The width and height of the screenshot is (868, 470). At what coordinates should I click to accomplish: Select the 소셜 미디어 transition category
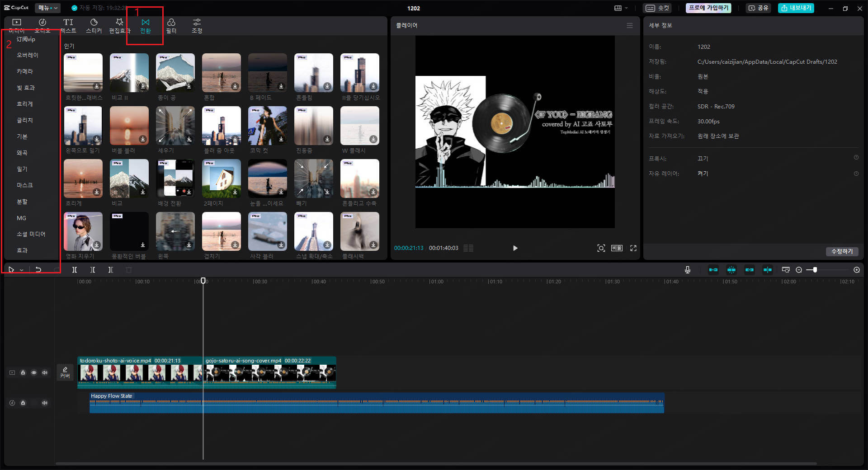click(x=31, y=234)
